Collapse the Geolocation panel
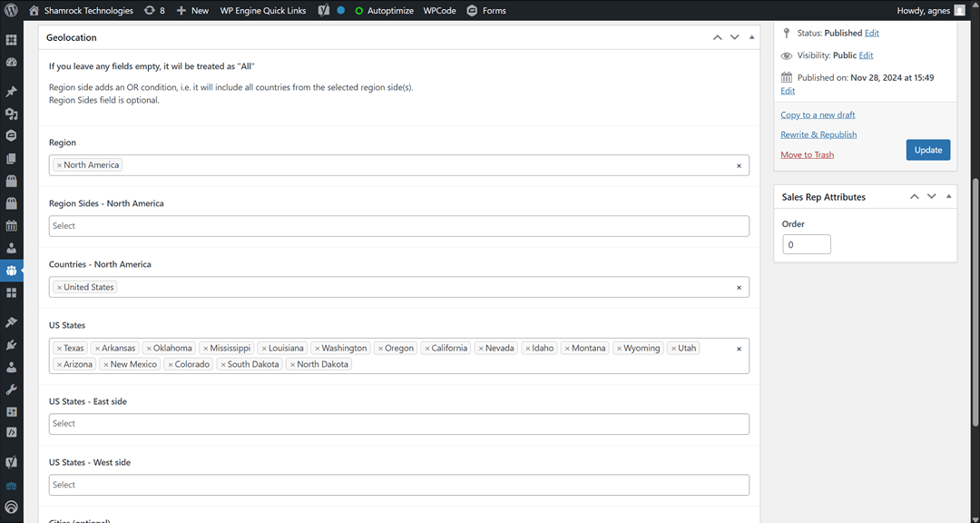980x523 pixels. point(750,37)
